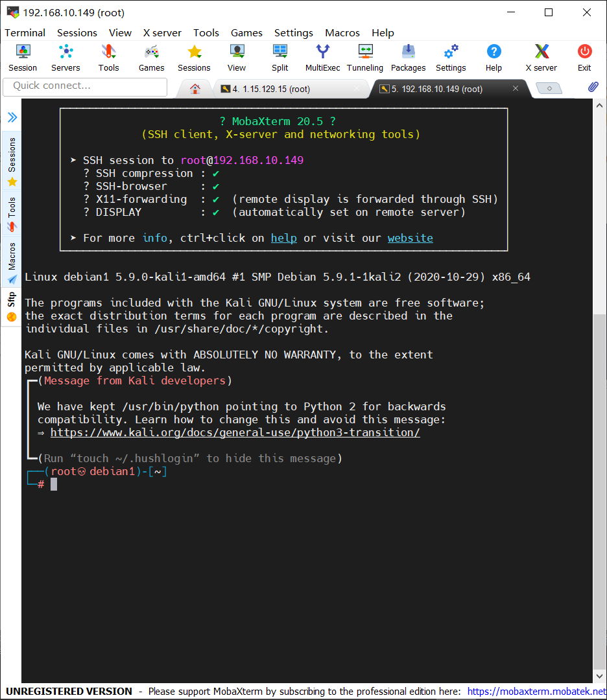Viewport: 607px width, 700px height.
Task: Click into the Quick connect field
Action: pos(85,87)
